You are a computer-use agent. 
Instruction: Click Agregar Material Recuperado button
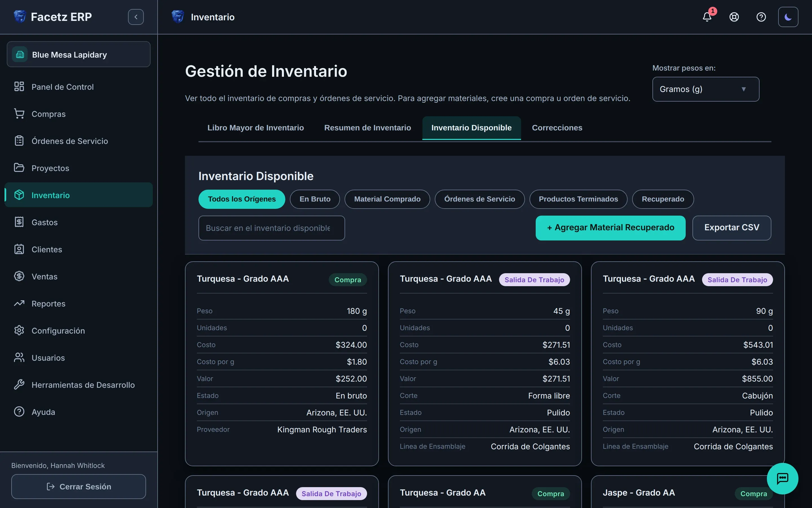[610, 228]
